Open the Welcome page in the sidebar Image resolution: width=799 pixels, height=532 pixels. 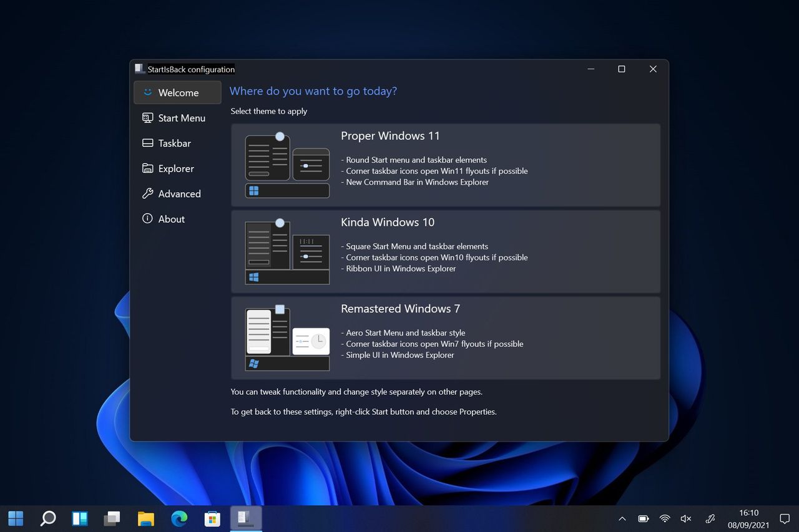point(177,92)
